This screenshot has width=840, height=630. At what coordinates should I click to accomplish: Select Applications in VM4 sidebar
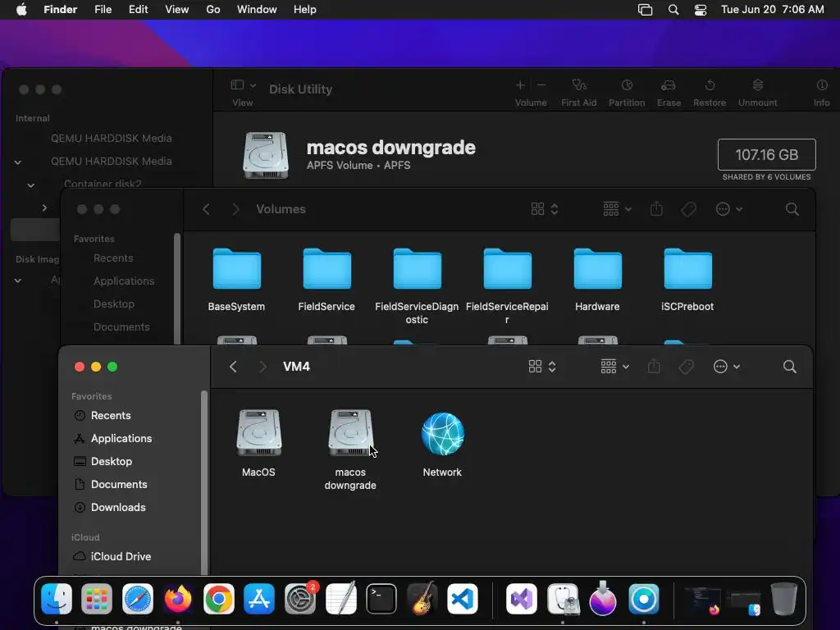121,438
